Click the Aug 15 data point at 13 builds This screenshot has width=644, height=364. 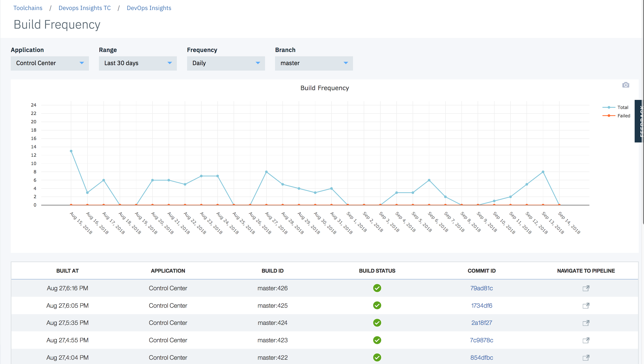click(x=71, y=151)
